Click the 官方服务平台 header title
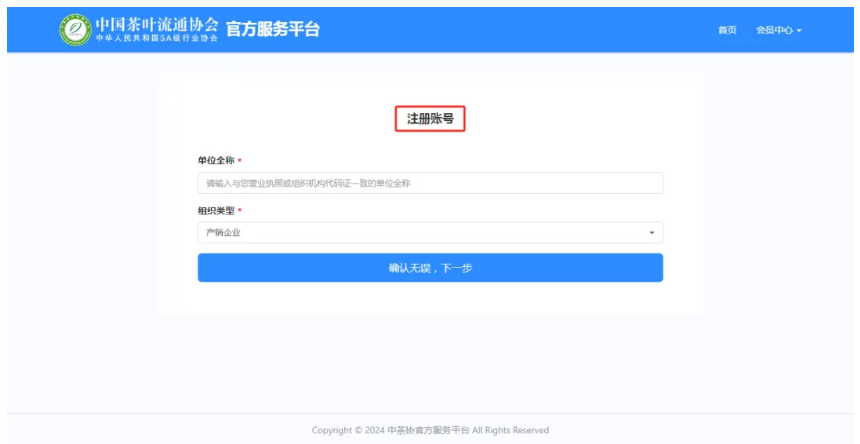860x444 pixels. click(x=273, y=30)
